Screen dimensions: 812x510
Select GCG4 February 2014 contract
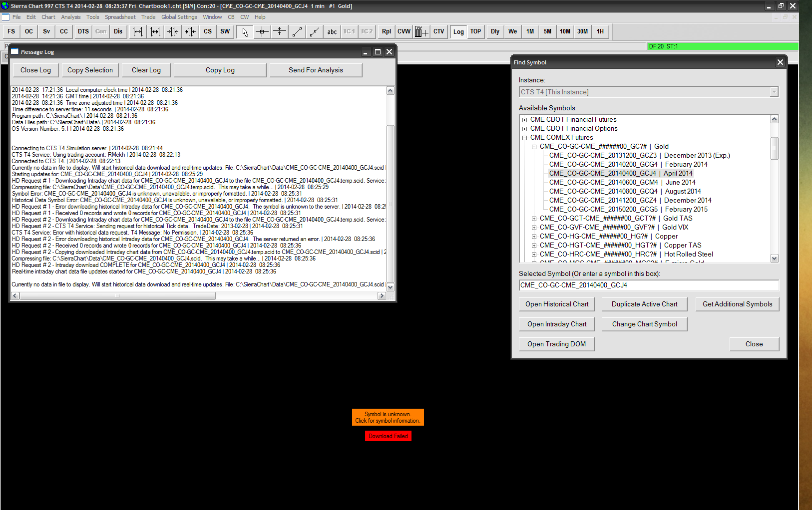tap(628, 165)
